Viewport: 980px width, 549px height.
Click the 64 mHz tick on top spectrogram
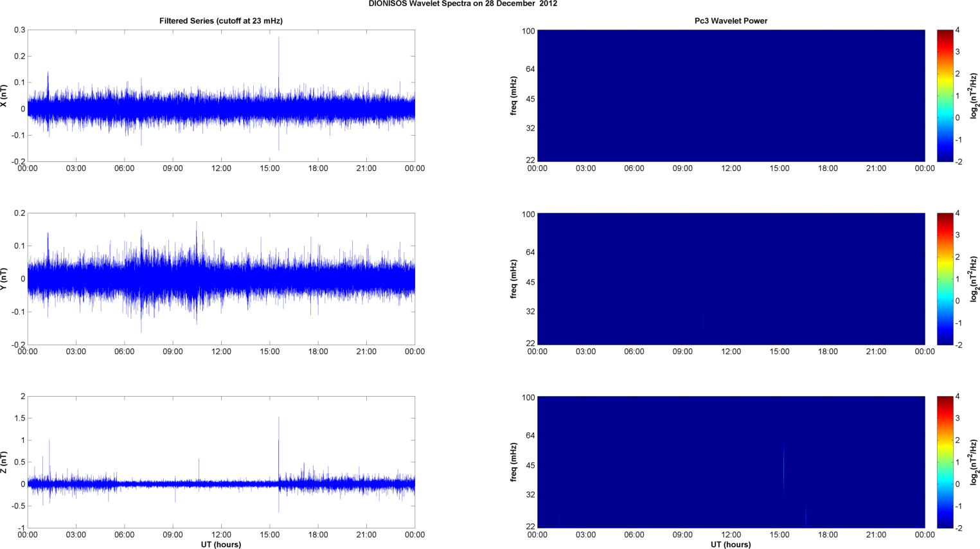pos(530,69)
